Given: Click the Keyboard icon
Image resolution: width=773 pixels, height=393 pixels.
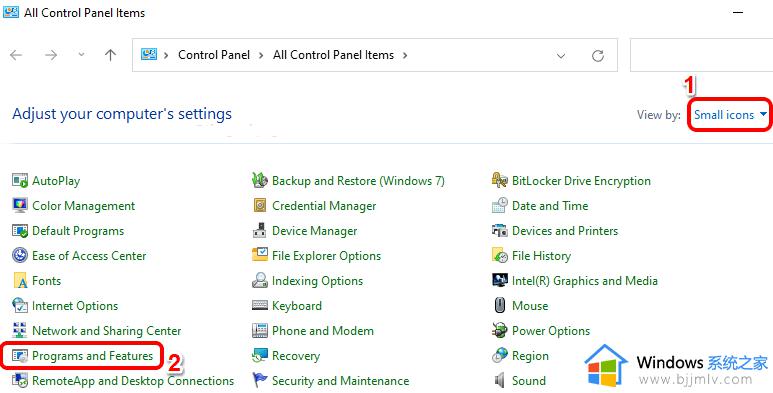Looking at the screenshot, I should click(x=260, y=306).
